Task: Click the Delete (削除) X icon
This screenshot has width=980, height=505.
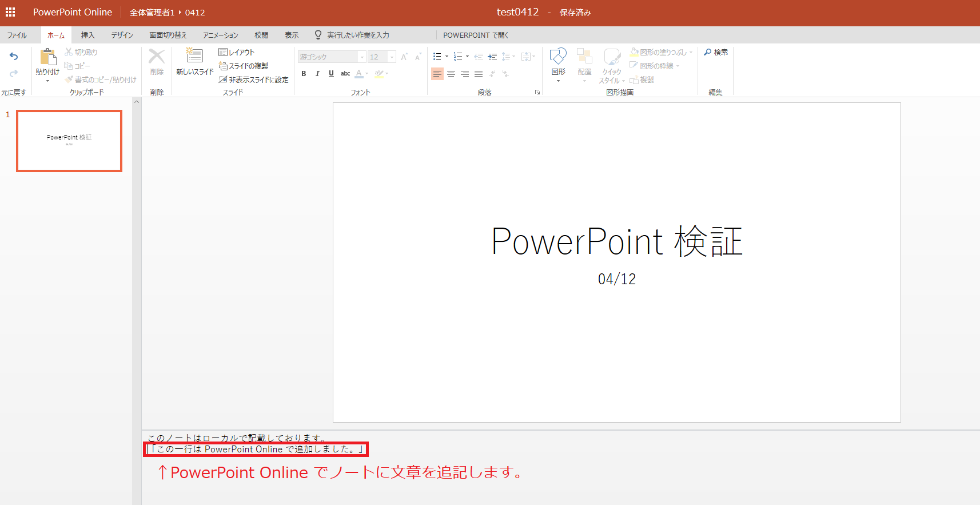Action: click(157, 56)
